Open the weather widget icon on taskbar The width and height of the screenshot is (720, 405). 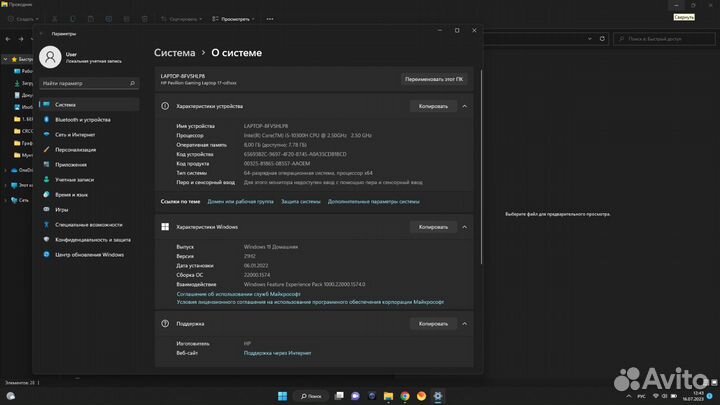pyautogui.click(x=11, y=396)
